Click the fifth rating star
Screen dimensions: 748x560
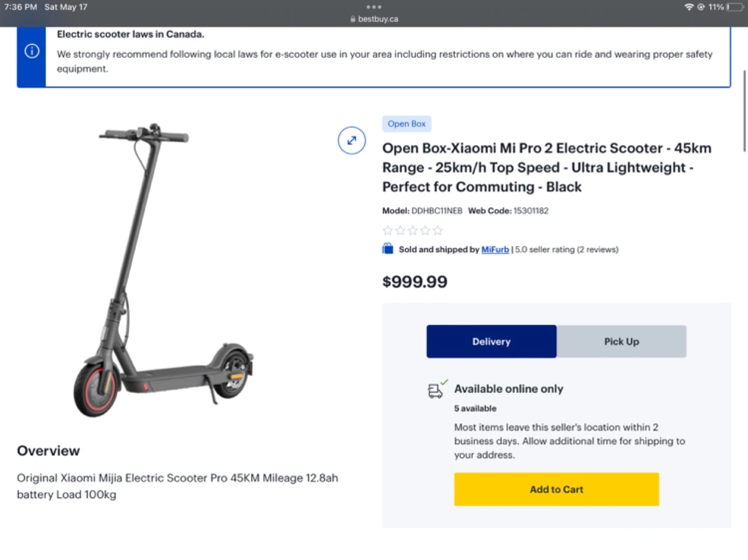(438, 230)
